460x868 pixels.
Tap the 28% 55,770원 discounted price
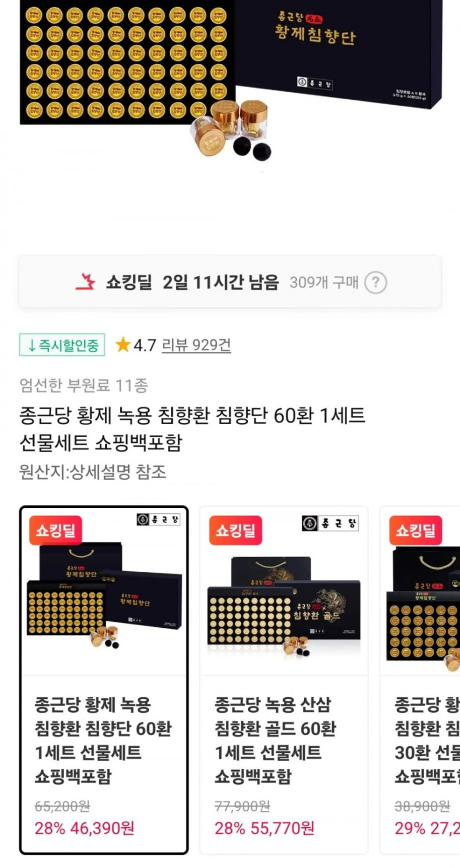(x=264, y=828)
